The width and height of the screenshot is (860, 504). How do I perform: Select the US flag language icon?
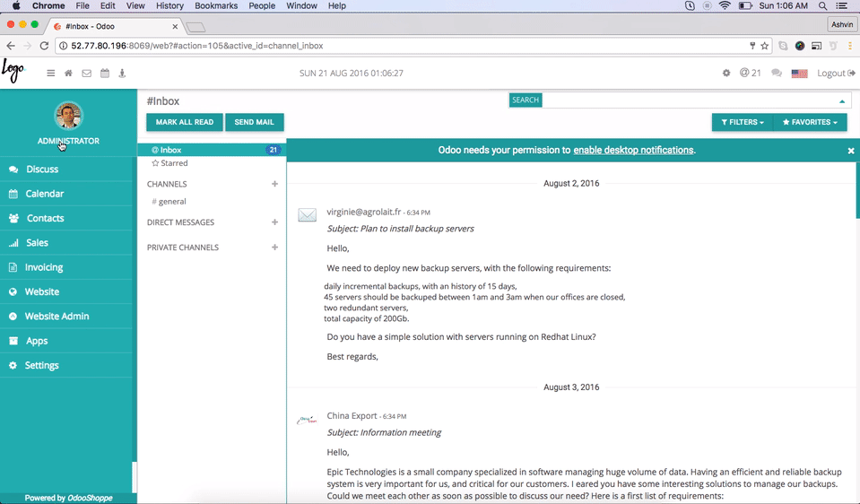[799, 74]
